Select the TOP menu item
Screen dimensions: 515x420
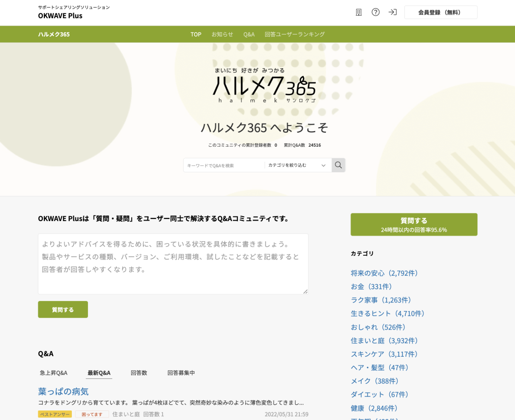tap(196, 34)
